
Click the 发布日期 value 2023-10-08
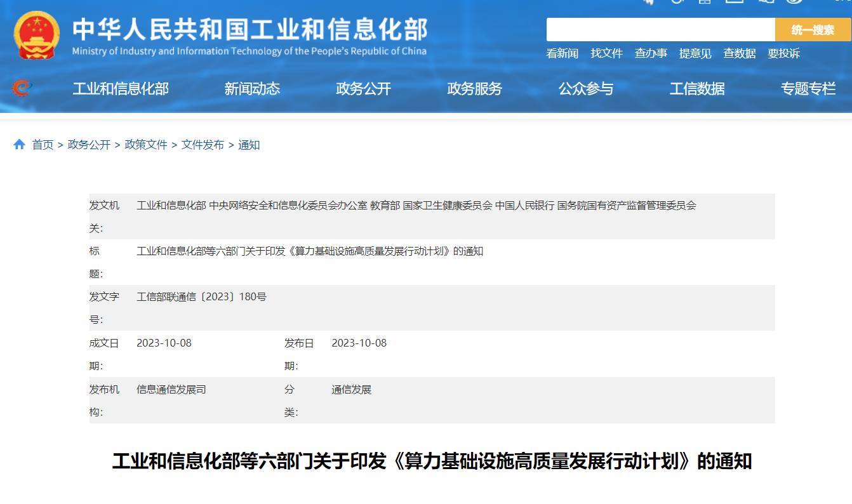[x=359, y=343]
